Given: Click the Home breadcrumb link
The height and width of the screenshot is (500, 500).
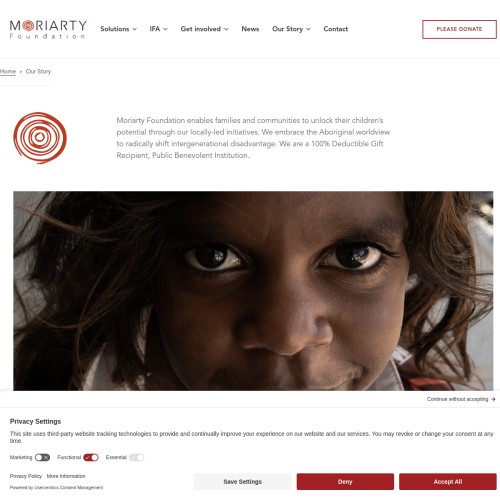Looking at the screenshot, I should (8, 72).
